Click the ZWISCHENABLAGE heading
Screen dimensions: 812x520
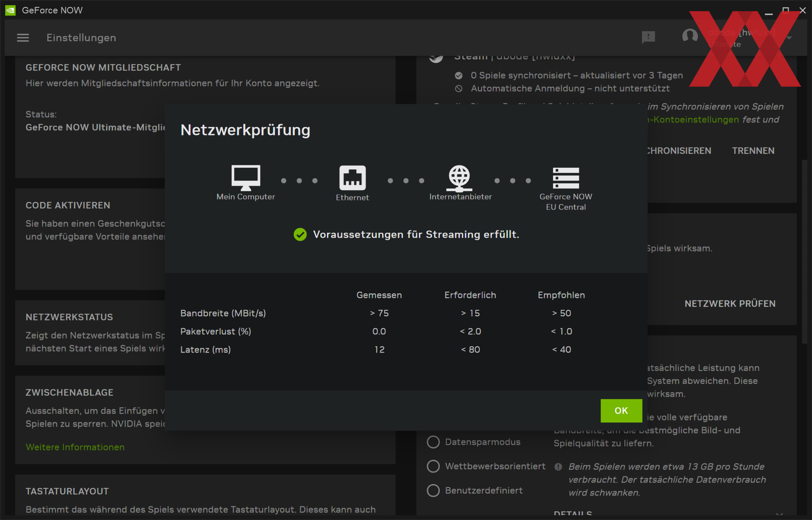coord(69,392)
